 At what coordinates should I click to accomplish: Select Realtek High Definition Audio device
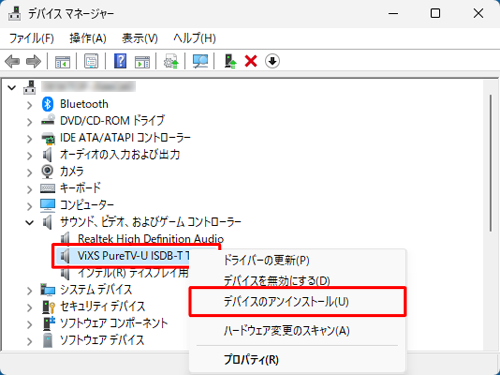point(151,239)
